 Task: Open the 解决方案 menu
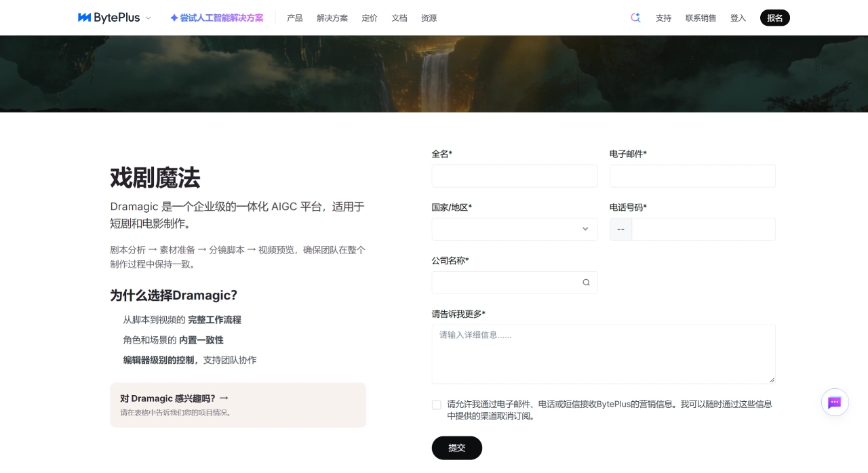[x=332, y=18]
